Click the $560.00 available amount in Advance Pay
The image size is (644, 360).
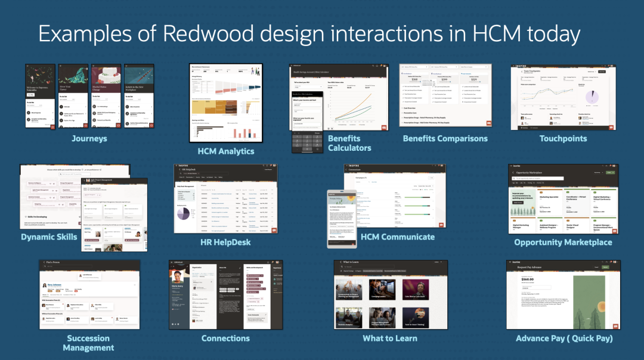[x=527, y=279]
